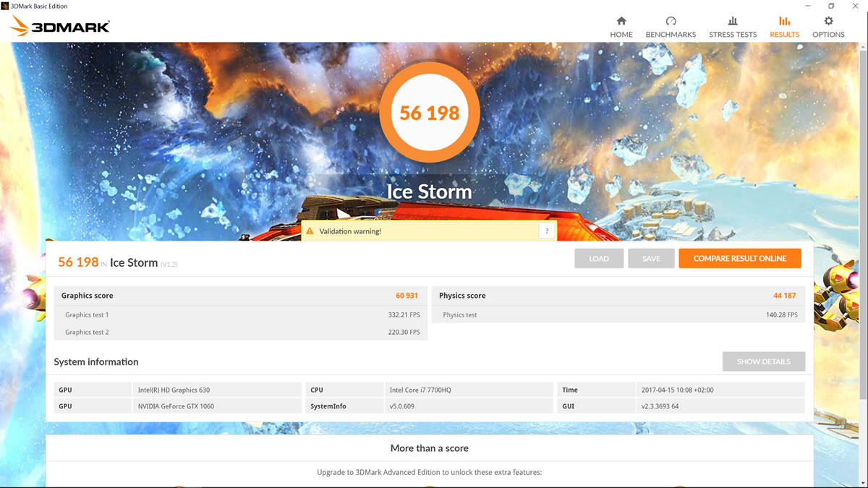Click the vertical scrollbar on the right

(864, 224)
